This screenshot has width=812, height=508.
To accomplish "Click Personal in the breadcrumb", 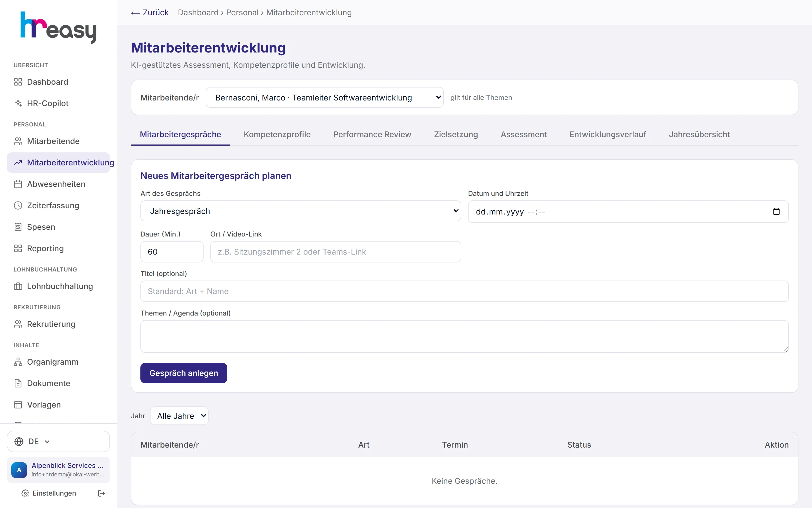I will (x=242, y=13).
